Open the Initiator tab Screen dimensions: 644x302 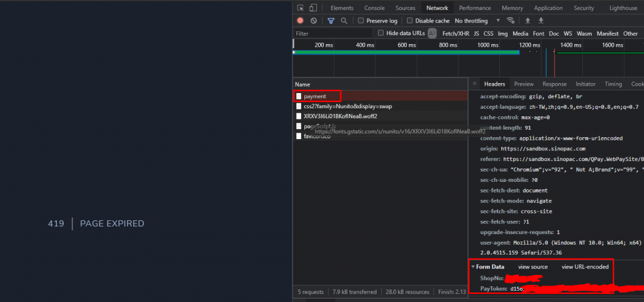tap(586, 84)
